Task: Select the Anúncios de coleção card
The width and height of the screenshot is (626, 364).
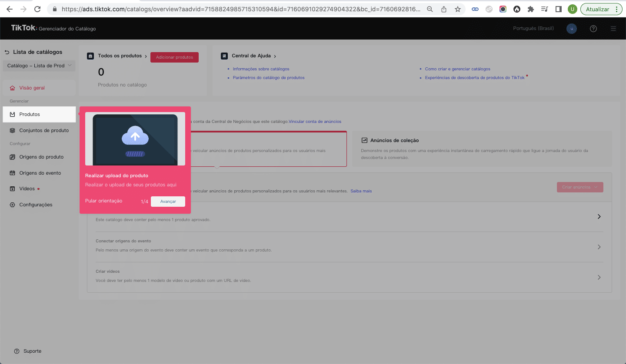Action: [x=482, y=149]
